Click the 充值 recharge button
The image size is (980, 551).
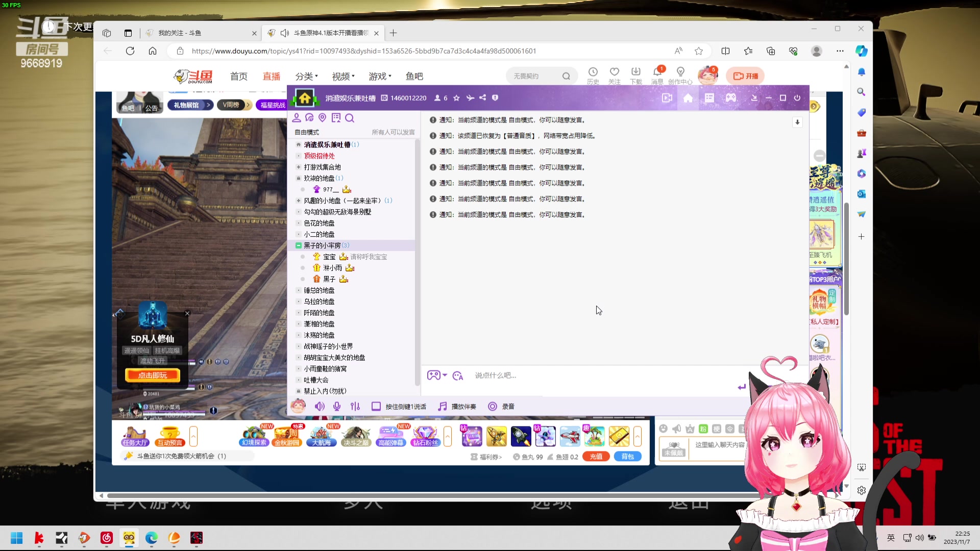click(596, 457)
